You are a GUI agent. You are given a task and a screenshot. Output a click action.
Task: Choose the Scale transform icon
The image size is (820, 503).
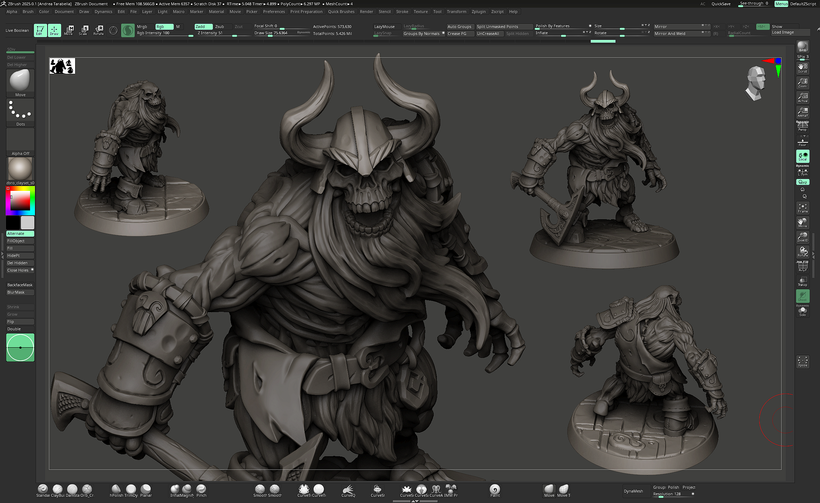[84, 30]
